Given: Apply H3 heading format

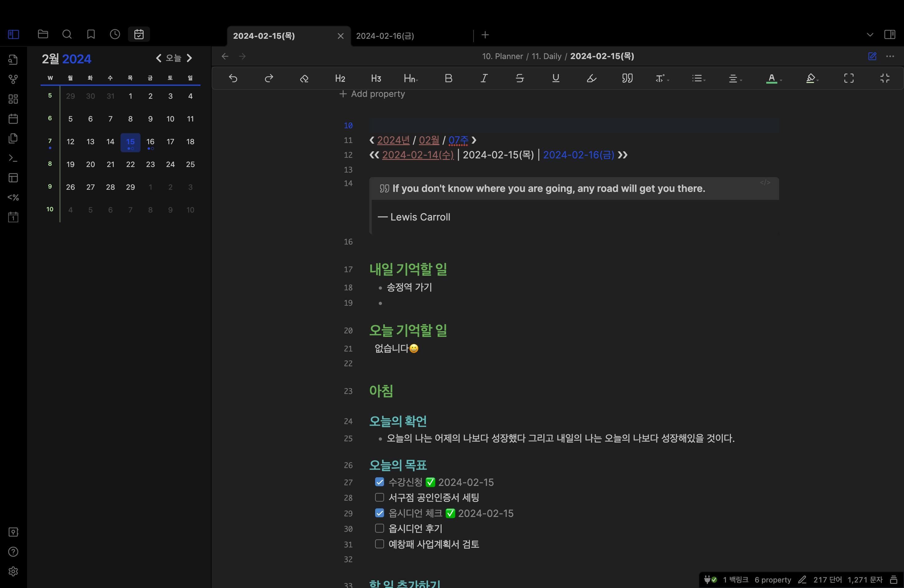Looking at the screenshot, I should pos(376,78).
